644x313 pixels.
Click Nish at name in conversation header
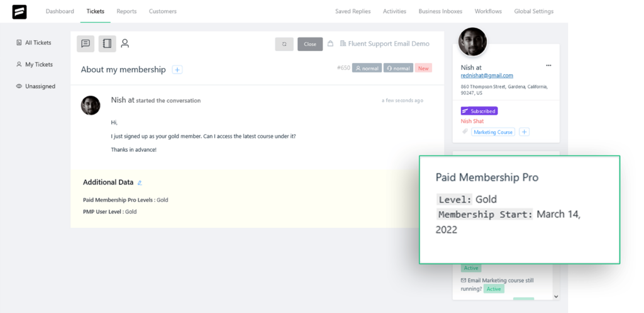click(x=123, y=100)
